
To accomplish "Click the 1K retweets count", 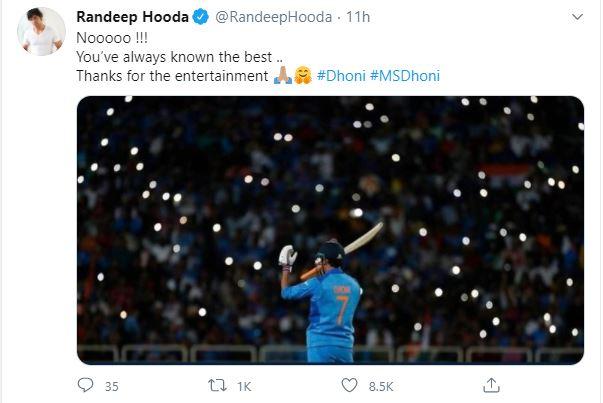I will point(244,386).
